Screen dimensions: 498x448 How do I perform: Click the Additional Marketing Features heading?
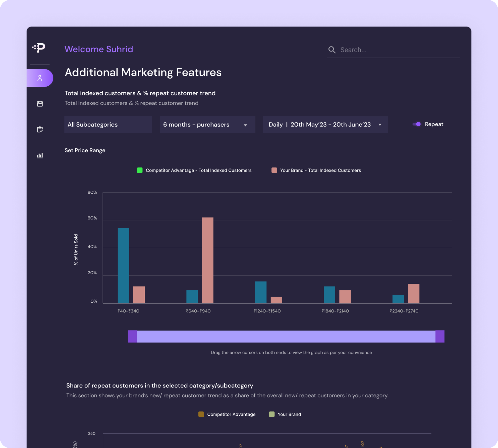[x=143, y=72]
